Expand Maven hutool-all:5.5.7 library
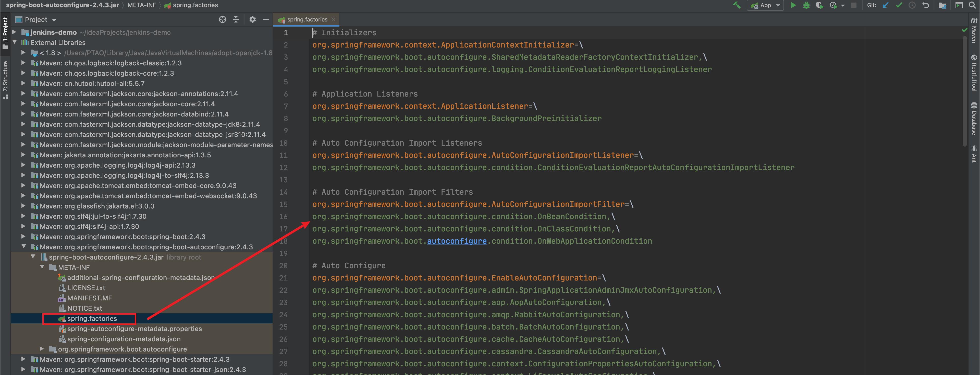The image size is (980, 375). point(23,83)
